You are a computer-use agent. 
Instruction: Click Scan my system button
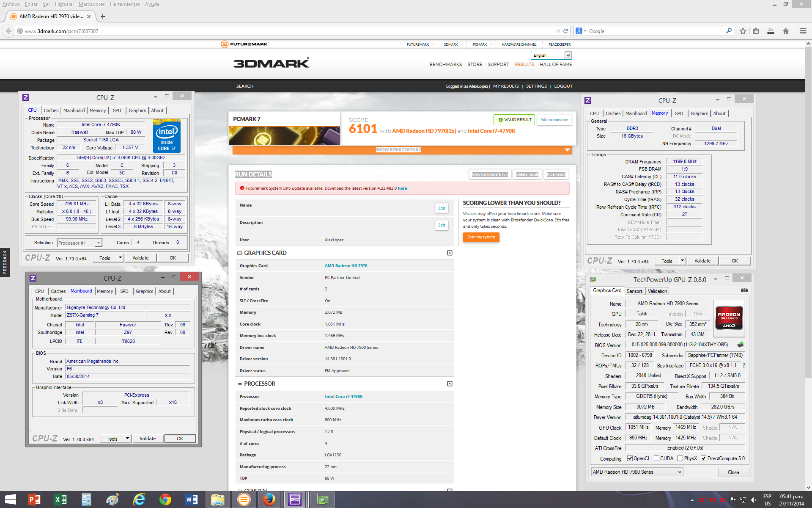tap(481, 237)
